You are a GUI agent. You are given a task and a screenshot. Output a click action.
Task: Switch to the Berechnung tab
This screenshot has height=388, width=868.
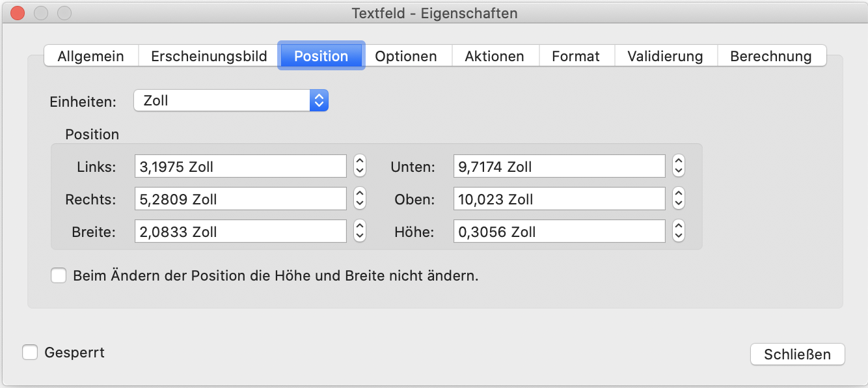[x=770, y=56]
